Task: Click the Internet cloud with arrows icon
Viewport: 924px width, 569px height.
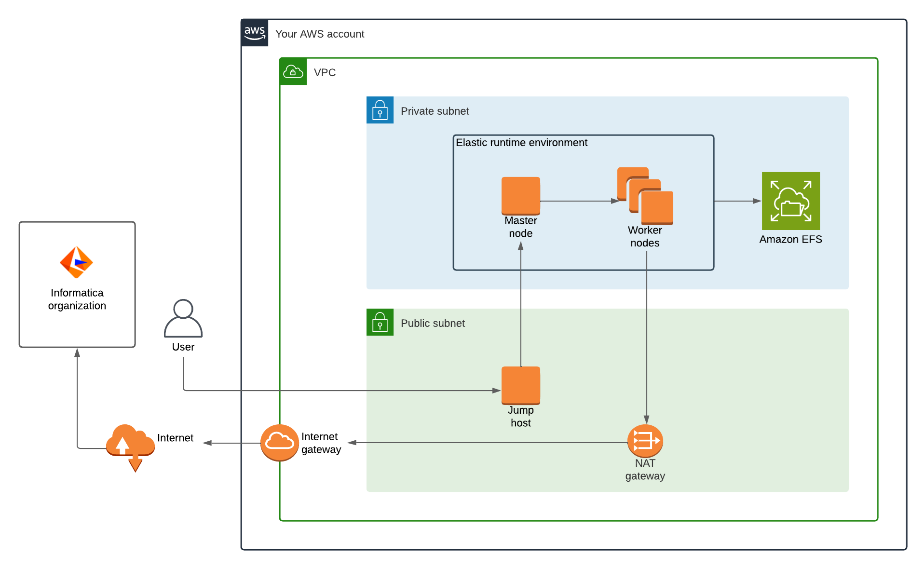Action: click(x=130, y=447)
